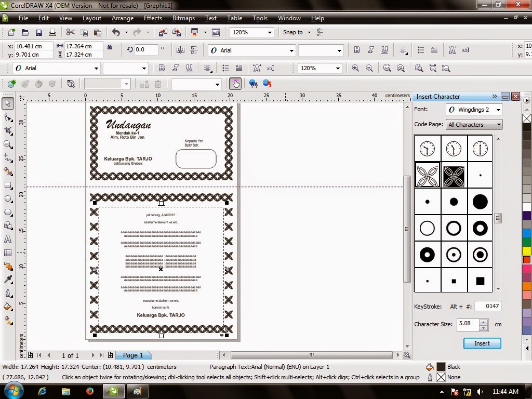
Task: Toggle Bold in the lower text toolbar
Action: [x=162, y=68]
